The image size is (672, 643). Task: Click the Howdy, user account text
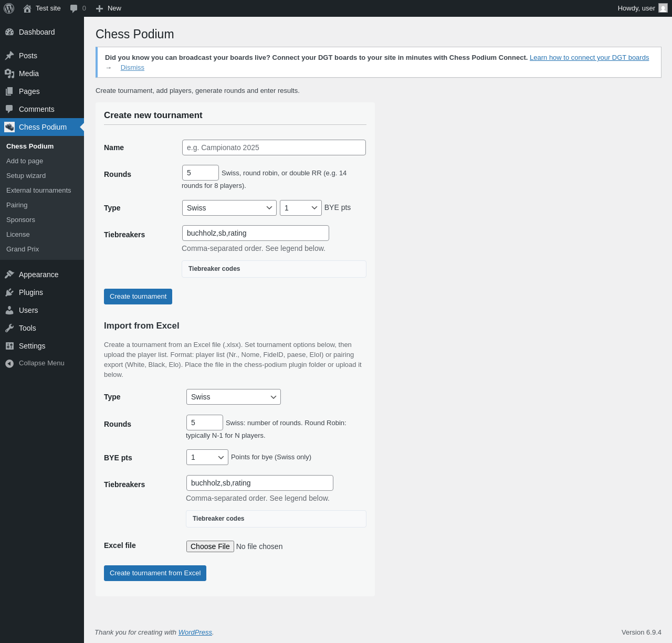pos(636,8)
